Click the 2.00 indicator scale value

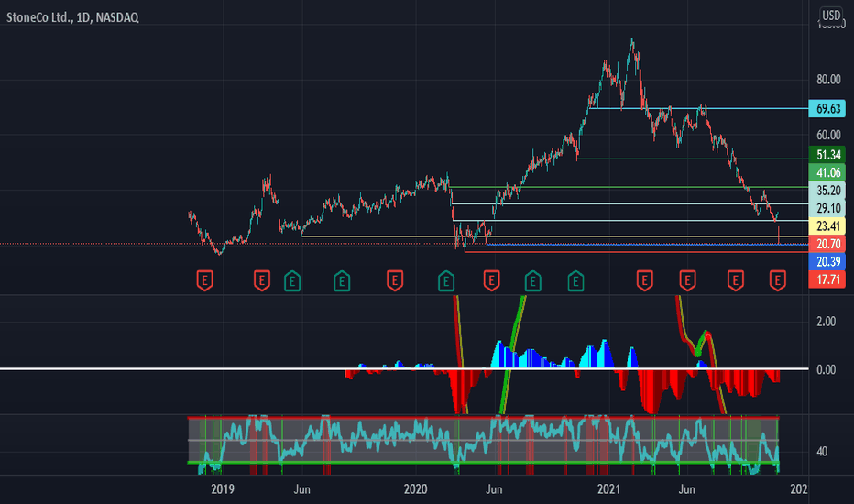pyautogui.click(x=826, y=322)
